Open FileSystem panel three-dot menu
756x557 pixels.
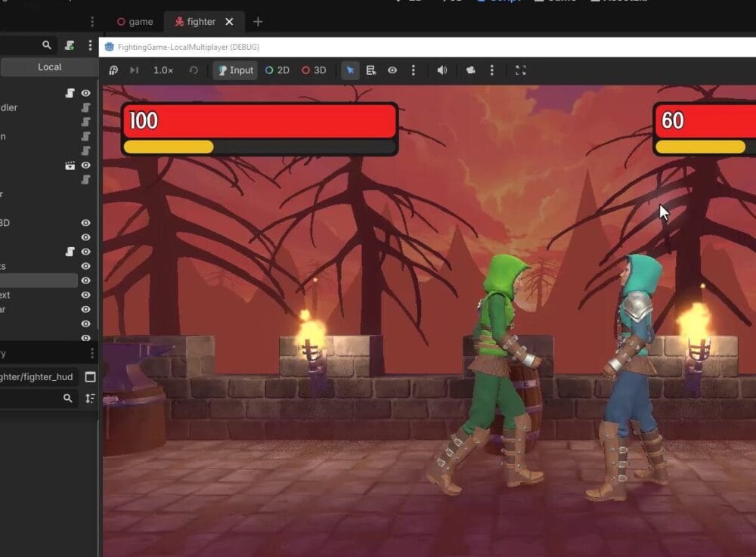pyautogui.click(x=92, y=354)
